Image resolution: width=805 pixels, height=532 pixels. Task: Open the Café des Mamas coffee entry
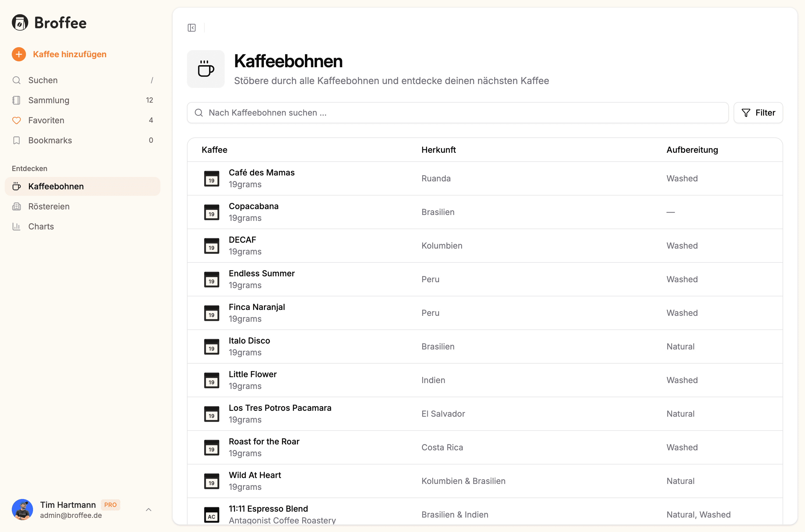click(485, 178)
